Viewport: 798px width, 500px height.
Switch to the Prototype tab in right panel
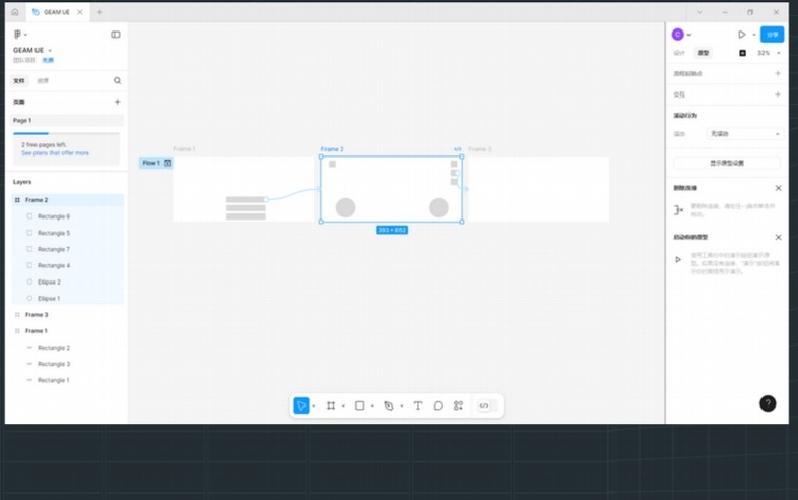(703, 53)
